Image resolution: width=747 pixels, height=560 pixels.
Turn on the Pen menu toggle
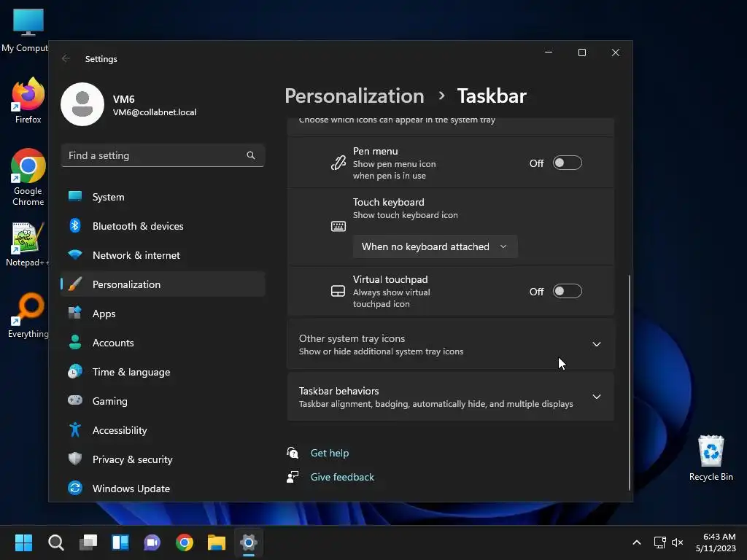point(567,163)
